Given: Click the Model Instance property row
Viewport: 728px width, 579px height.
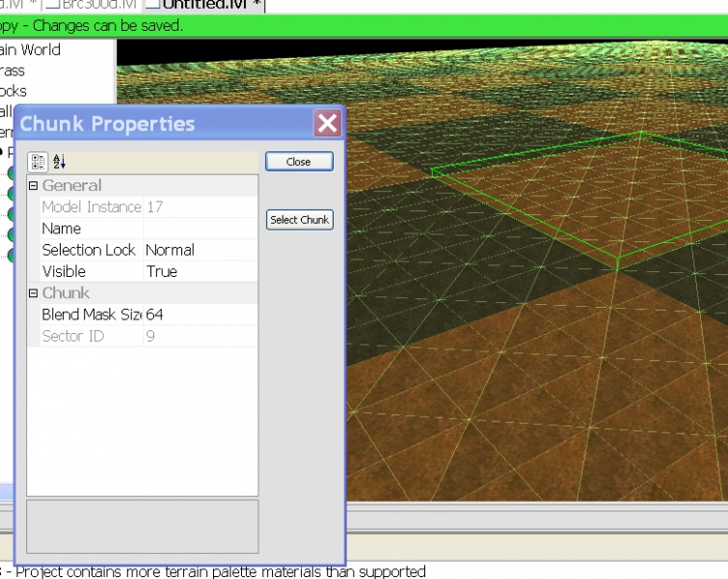Looking at the screenshot, I should pos(92,207).
